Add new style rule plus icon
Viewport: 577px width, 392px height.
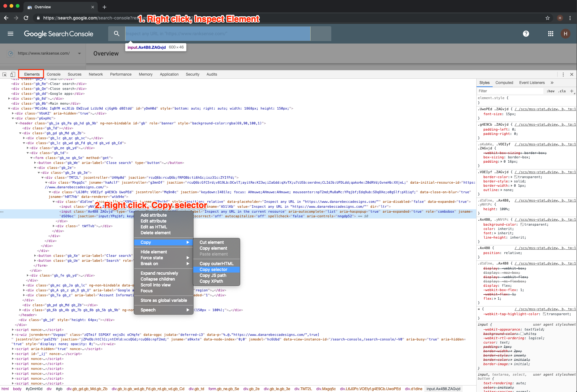(571, 91)
